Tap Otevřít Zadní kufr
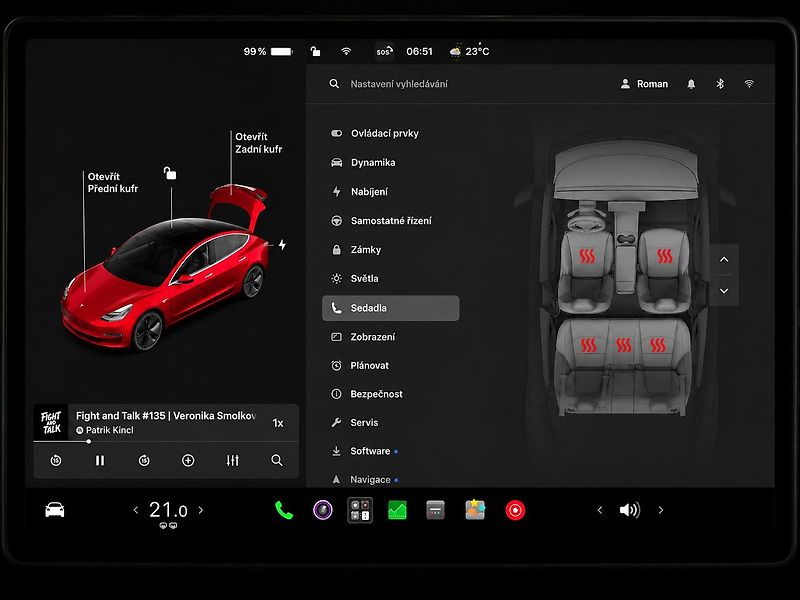The image size is (800, 600). 259,143
